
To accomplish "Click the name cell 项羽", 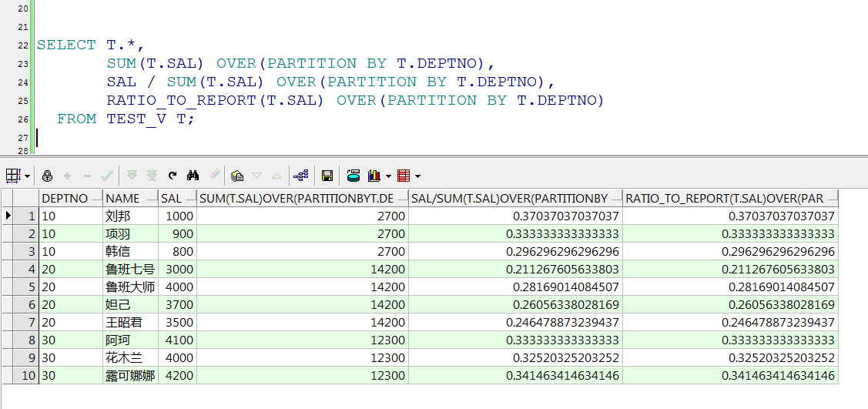I will (131, 233).
